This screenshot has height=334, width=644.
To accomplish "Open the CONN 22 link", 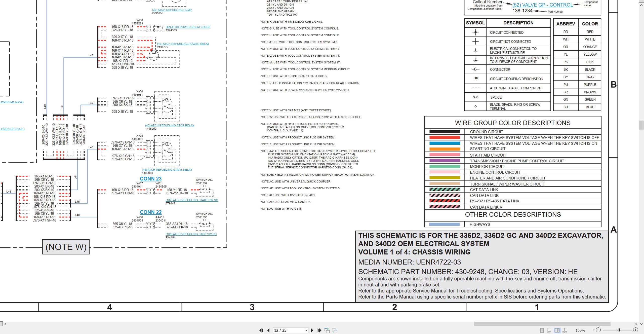I will coord(151,212).
